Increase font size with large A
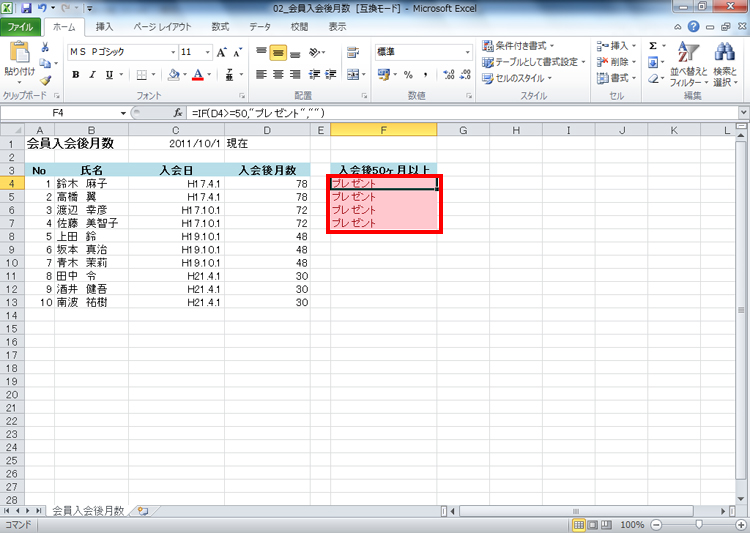This screenshot has width=750, height=533. 221,52
